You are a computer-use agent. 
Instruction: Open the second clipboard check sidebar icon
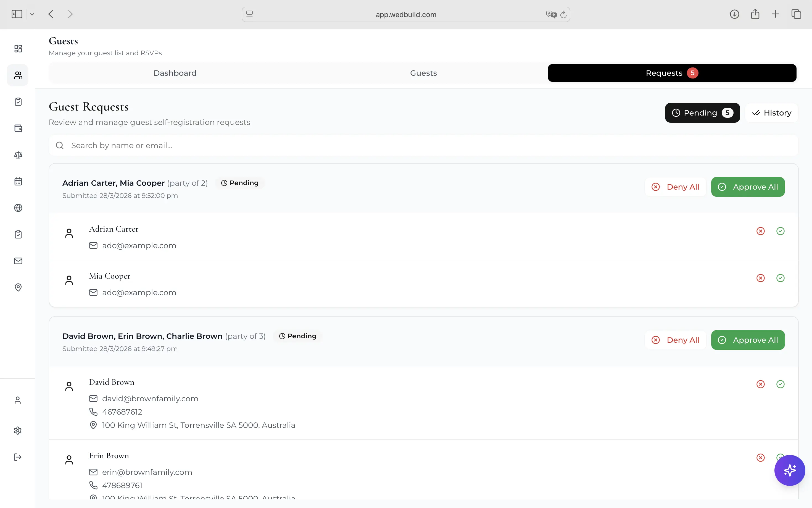click(18, 234)
